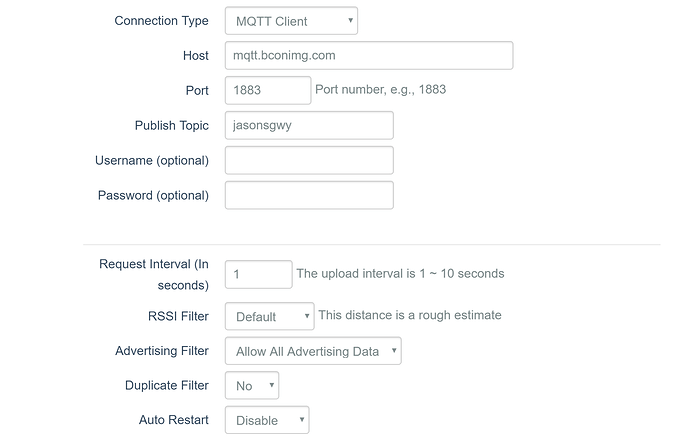Open the Advertising Filter dropdown
This screenshot has height=441, width=690.
pos(313,351)
